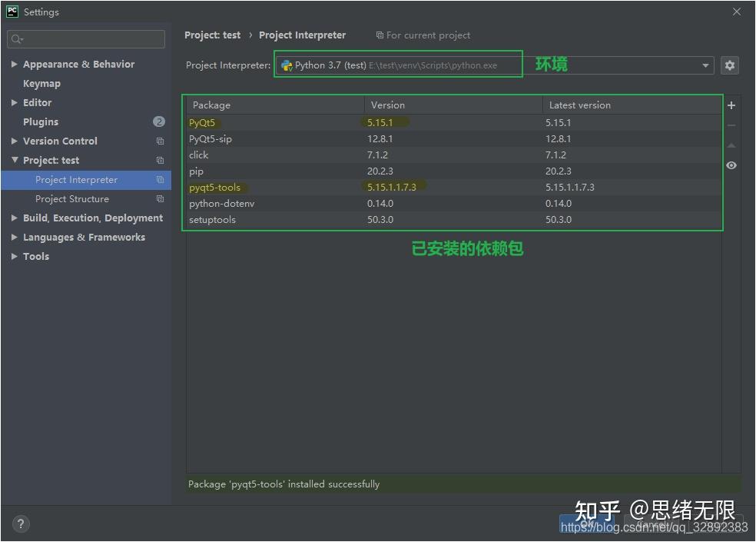
Task: Open the interpreter settings gear icon
Action: click(x=729, y=65)
